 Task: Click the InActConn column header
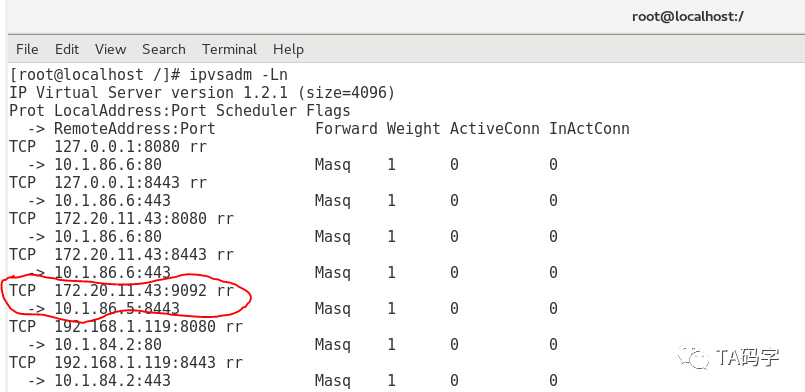tap(589, 128)
